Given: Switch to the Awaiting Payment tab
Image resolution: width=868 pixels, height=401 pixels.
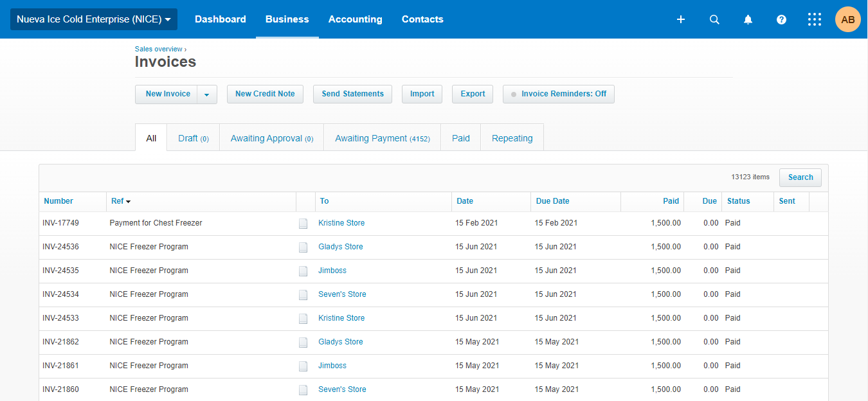Looking at the screenshot, I should [x=383, y=138].
